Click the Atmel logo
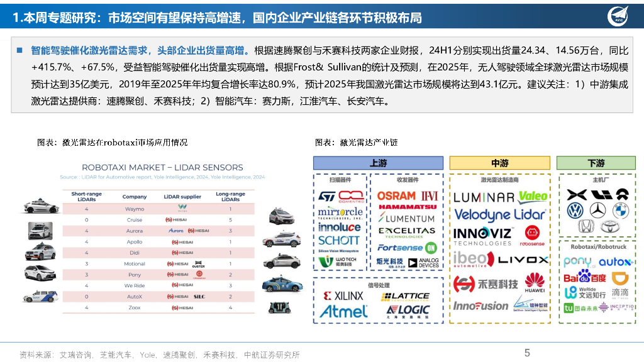Viewport: 644px width, 362px height. (x=343, y=312)
